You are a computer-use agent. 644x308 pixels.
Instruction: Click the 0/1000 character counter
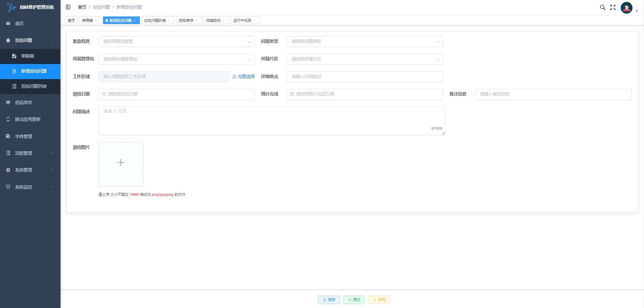437,129
